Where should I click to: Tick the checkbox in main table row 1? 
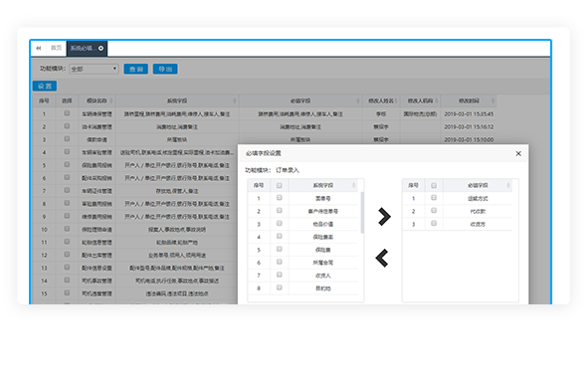67,113
